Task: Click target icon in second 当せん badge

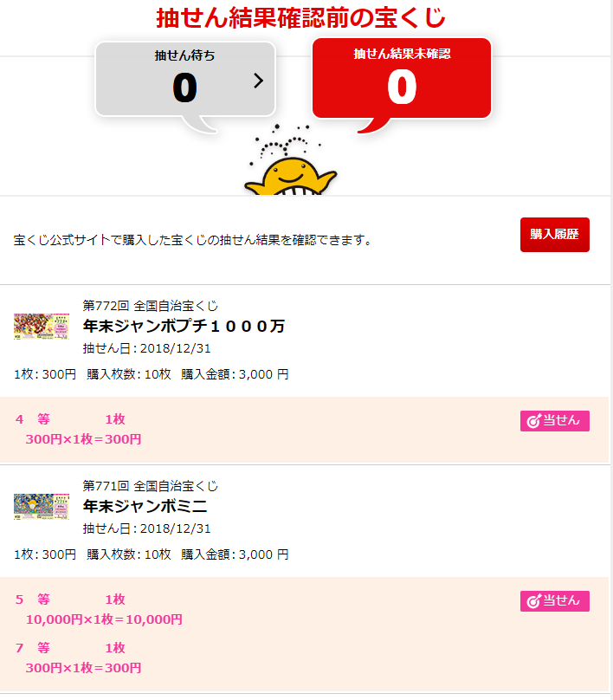Action: [x=533, y=601]
